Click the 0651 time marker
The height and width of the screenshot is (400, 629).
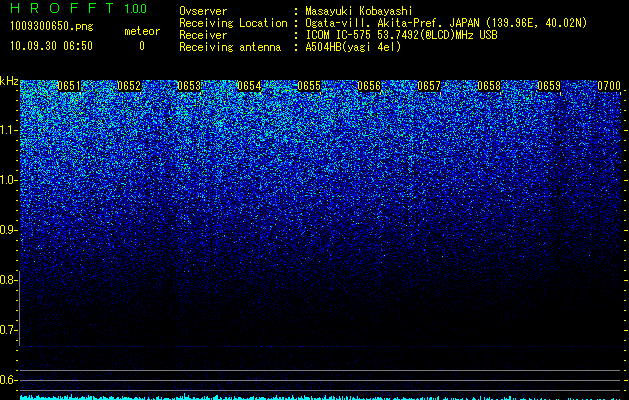69,86
